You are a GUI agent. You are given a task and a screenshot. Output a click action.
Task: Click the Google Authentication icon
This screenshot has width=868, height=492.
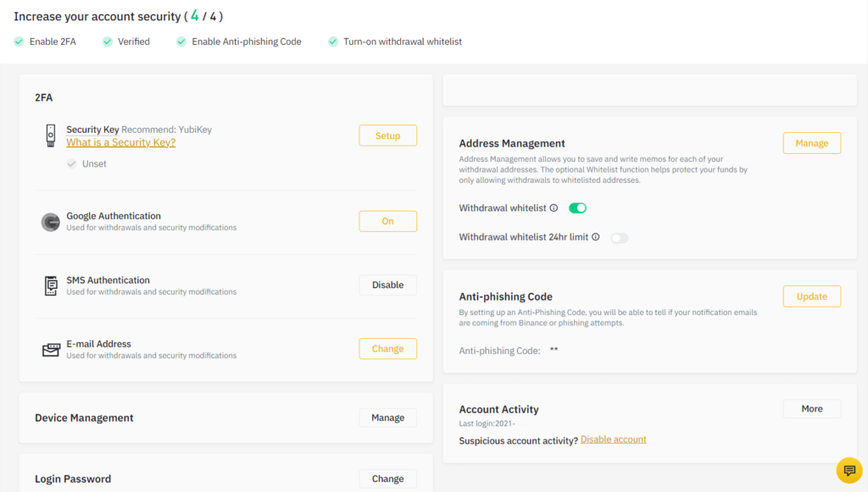pos(51,222)
